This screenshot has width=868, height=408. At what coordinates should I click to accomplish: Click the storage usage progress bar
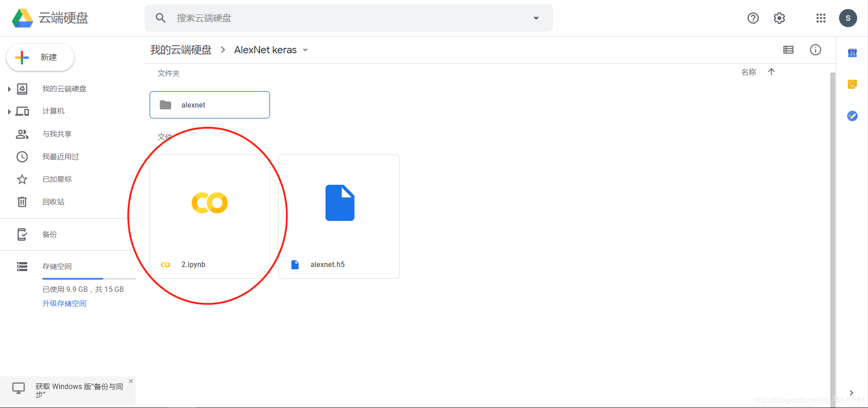click(89, 279)
